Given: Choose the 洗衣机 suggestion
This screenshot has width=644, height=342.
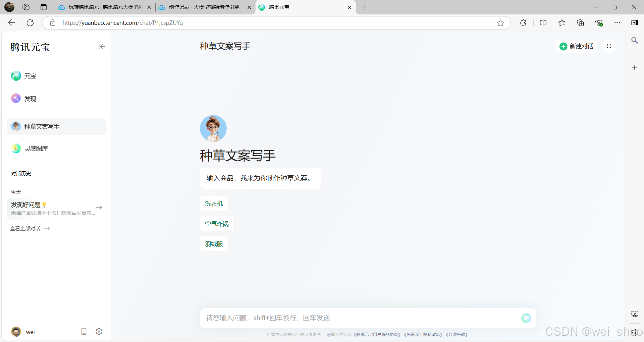Looking at the screenshot, I should [214, 204].
